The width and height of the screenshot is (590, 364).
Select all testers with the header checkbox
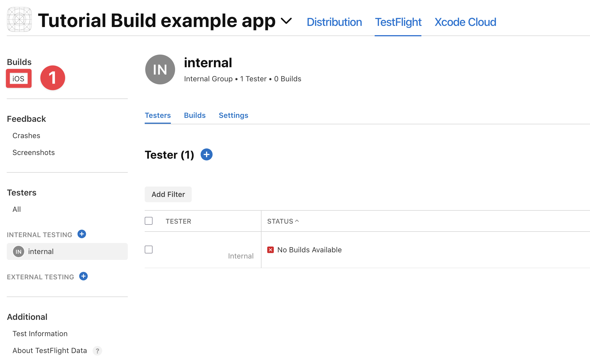(148, 221)
